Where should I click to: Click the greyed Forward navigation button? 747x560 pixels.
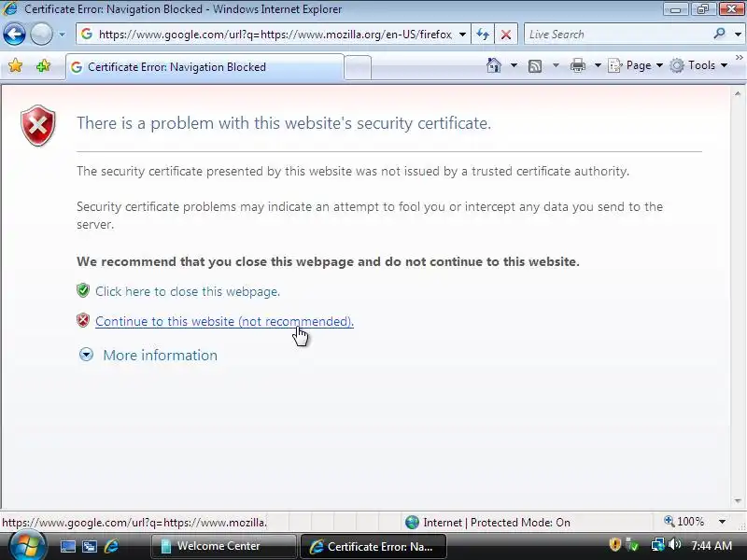41,35
